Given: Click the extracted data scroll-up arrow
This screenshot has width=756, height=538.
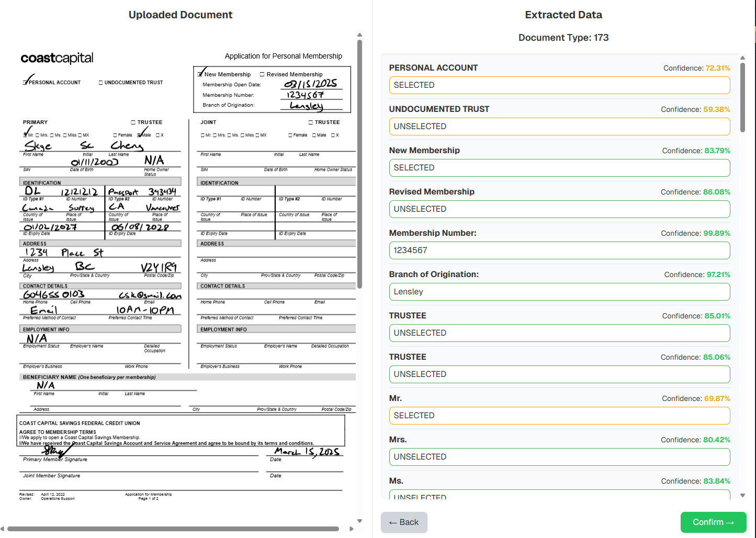Looking at the screenshot, I should (742, 58).
